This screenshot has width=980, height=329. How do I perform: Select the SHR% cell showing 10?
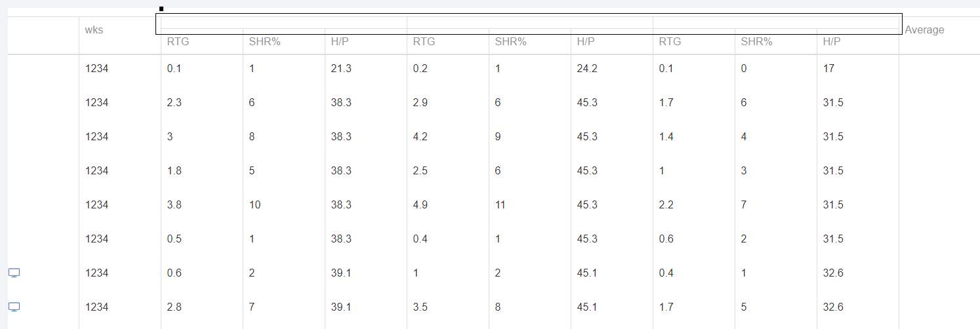284,204
